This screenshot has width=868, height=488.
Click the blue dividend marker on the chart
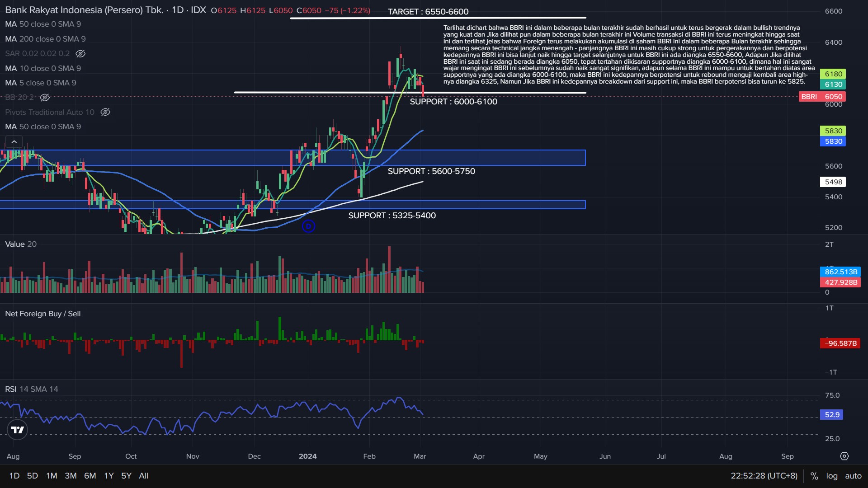(x=308, y=226)
